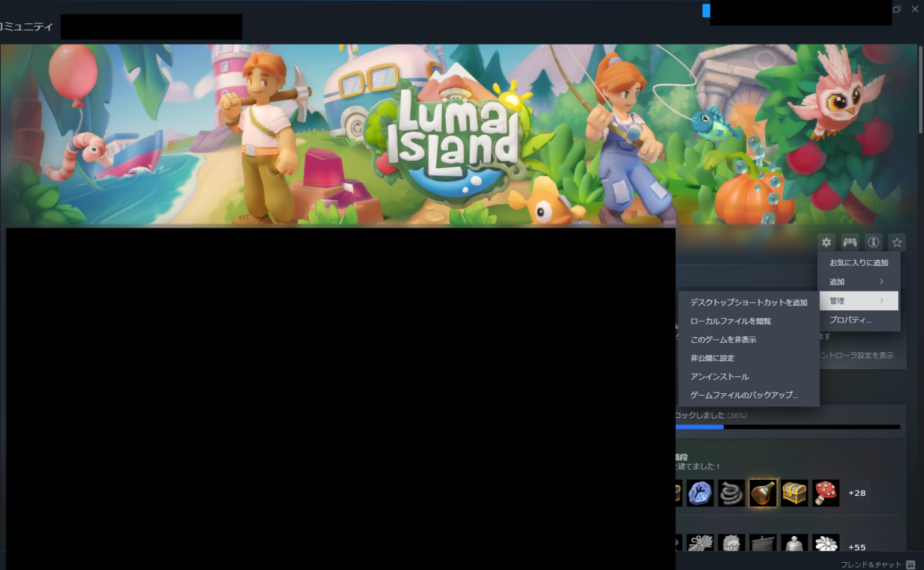Show +28 more unlocked achievements
924x570 pixels.
tap(857, 493)
